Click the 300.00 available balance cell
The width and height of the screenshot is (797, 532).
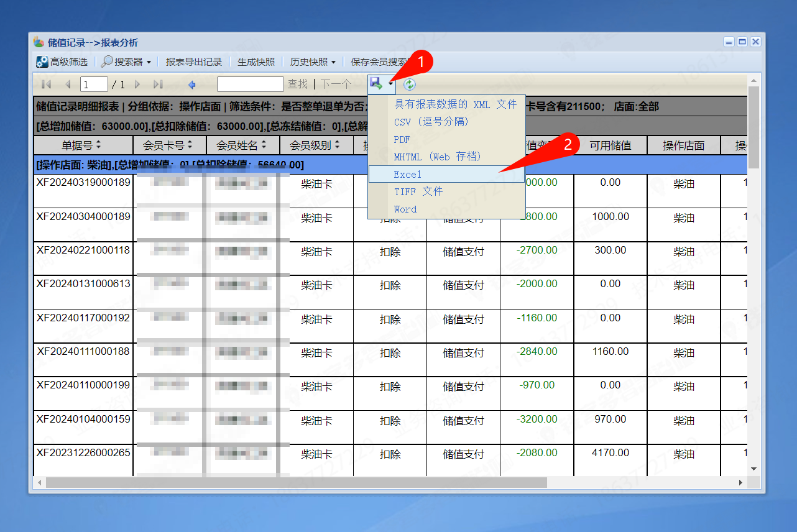click(610, 250)
